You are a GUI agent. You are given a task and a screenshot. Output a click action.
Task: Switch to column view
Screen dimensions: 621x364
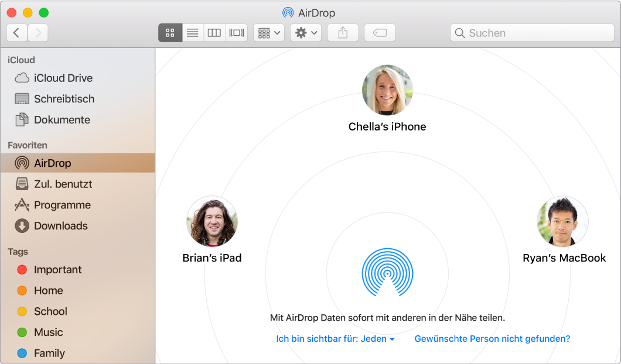pos(214,33)
